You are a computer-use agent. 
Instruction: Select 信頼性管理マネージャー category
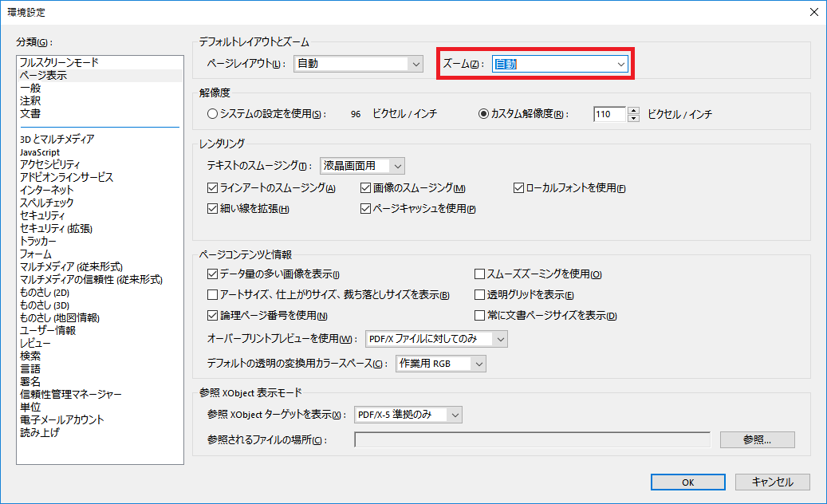[x=71, y=394]
